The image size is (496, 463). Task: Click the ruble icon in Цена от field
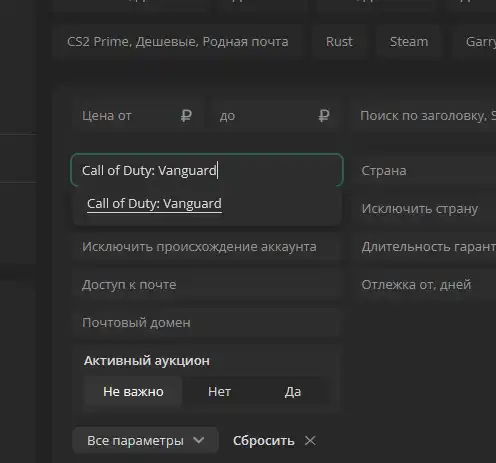pos(186,116)
